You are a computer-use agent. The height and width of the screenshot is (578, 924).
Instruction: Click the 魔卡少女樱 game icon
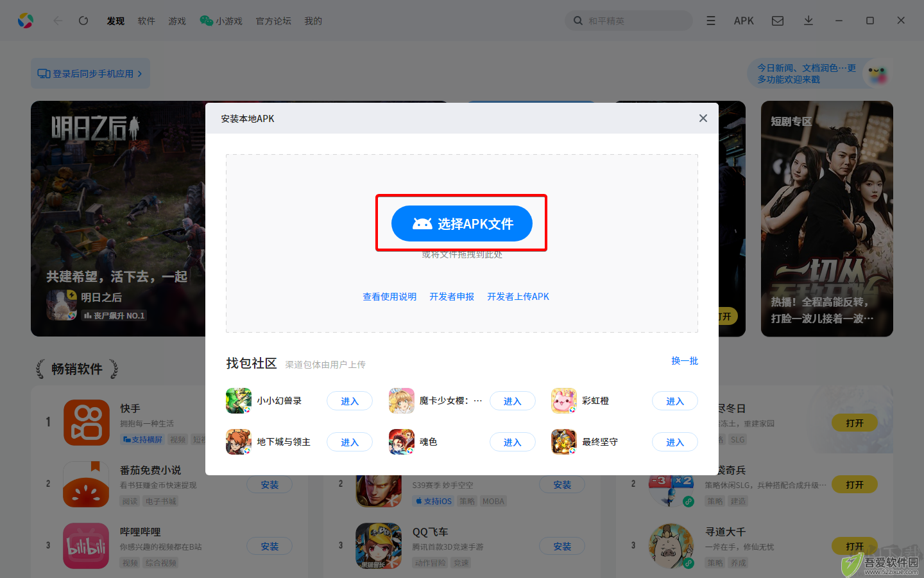point(402,401)
